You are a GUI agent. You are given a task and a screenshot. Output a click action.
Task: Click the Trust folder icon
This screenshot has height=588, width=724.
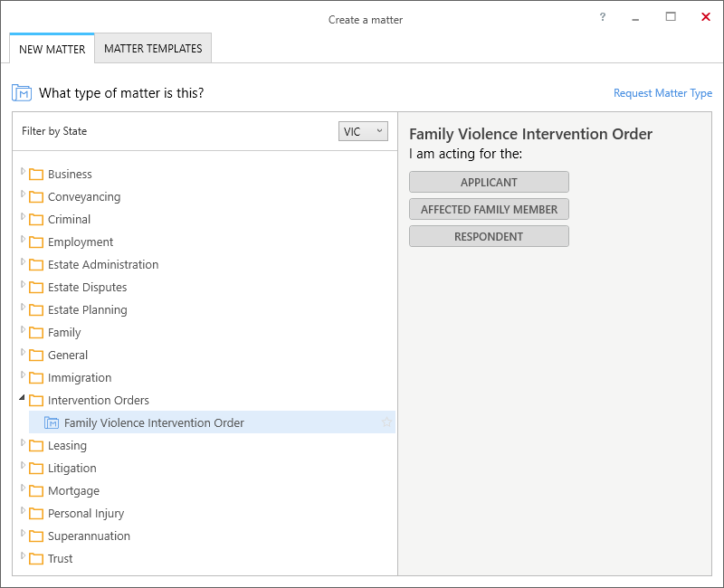point(36,559)
